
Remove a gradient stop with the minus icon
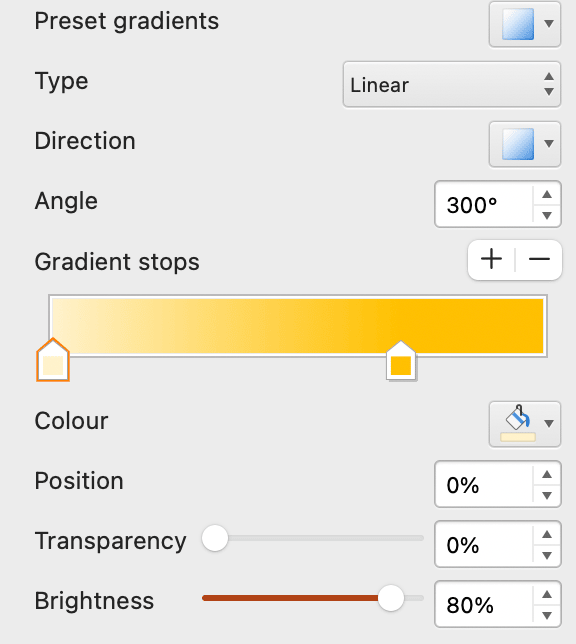click(x=539, y=260)
